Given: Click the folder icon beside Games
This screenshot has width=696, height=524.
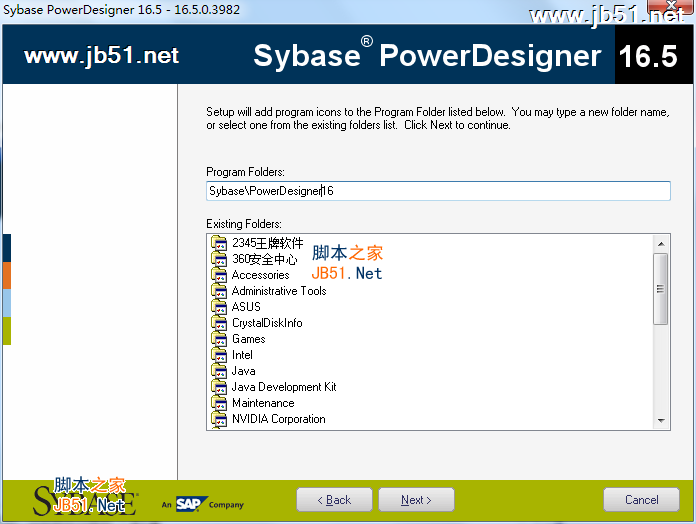Looking at the screenshot, I should coord(219,339).
